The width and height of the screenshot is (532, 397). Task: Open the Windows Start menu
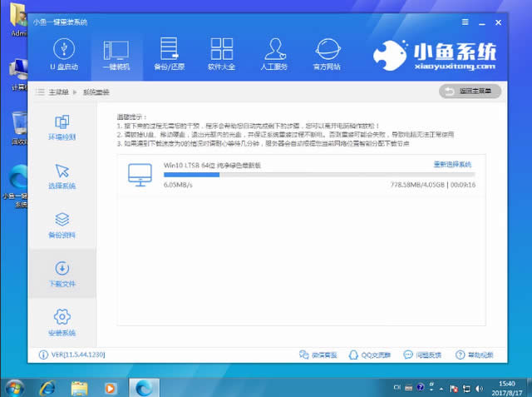point(15,386)
